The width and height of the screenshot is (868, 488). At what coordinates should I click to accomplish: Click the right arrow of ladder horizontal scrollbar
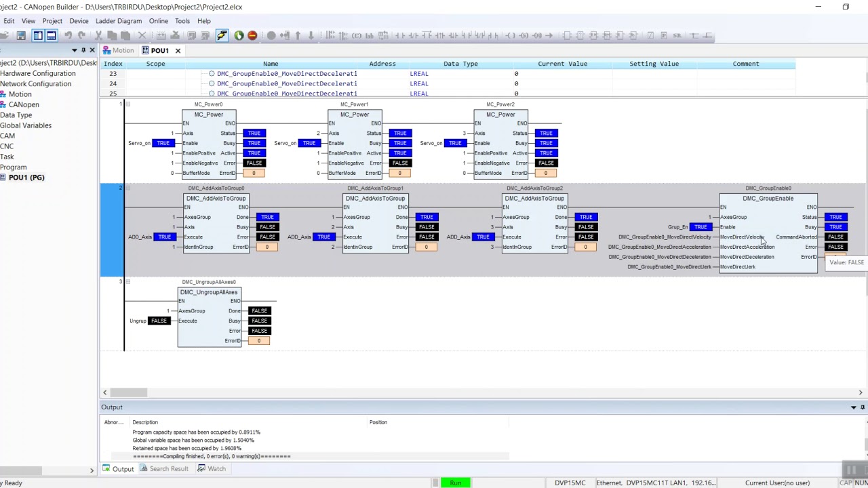[861, 392]
